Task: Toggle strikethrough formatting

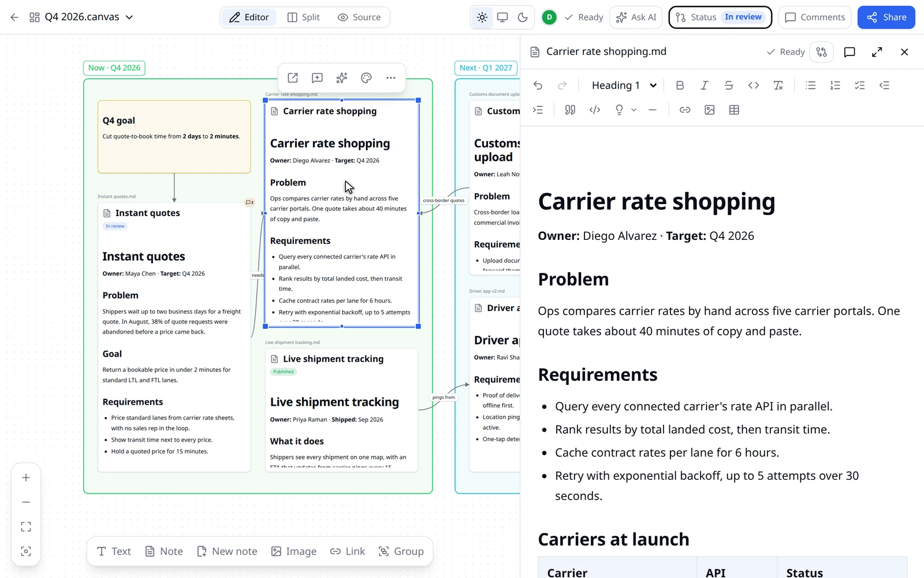Action: [x=729, y=86]
